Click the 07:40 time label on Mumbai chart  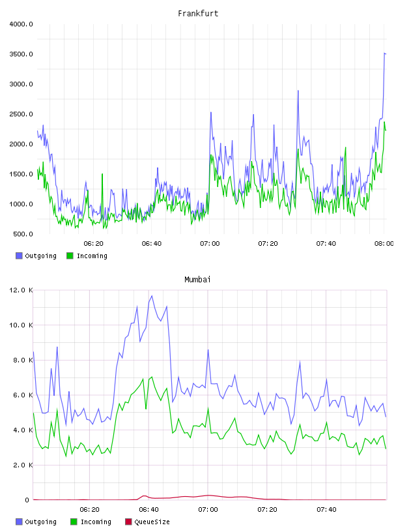tap(326, 510)
